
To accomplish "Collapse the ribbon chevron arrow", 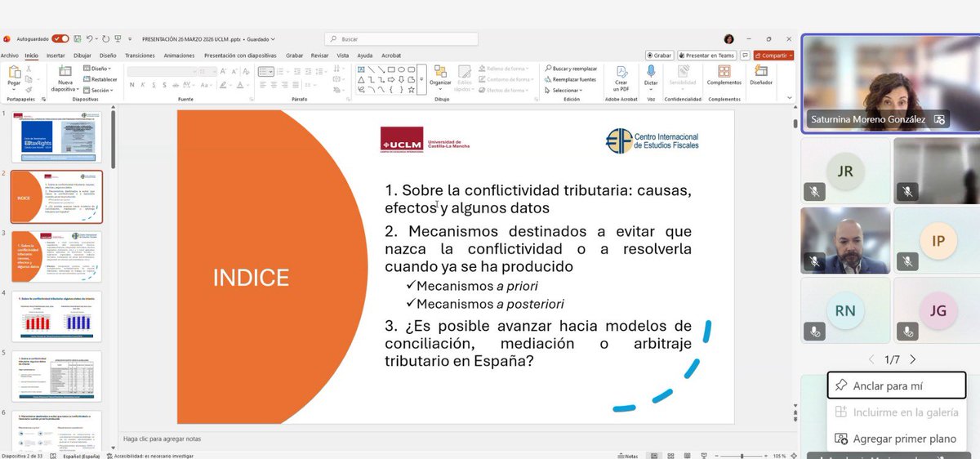I will [790, 97].
